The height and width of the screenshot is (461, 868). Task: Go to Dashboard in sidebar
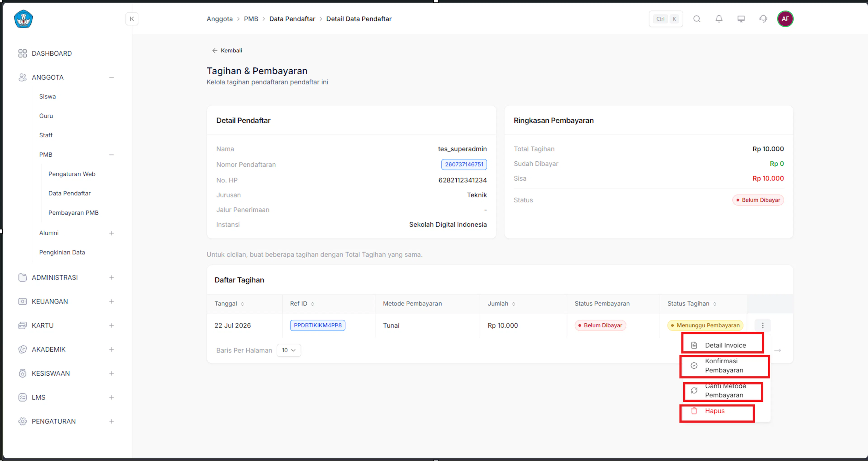[52, 53]
